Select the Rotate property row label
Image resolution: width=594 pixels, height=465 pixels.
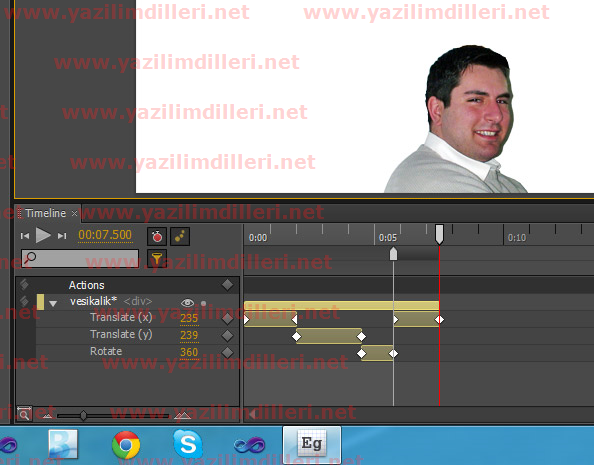(106, 351)
